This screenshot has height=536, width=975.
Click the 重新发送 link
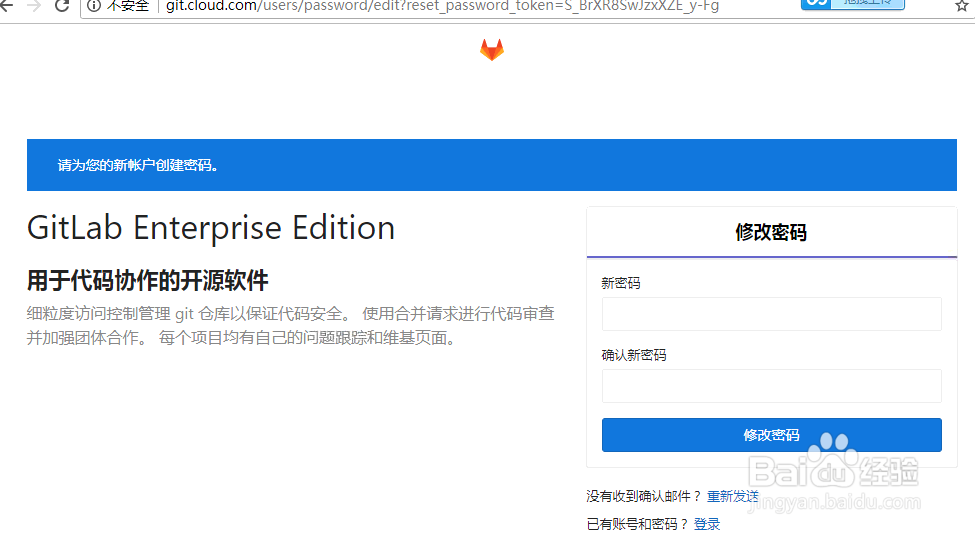click(732, 496)
